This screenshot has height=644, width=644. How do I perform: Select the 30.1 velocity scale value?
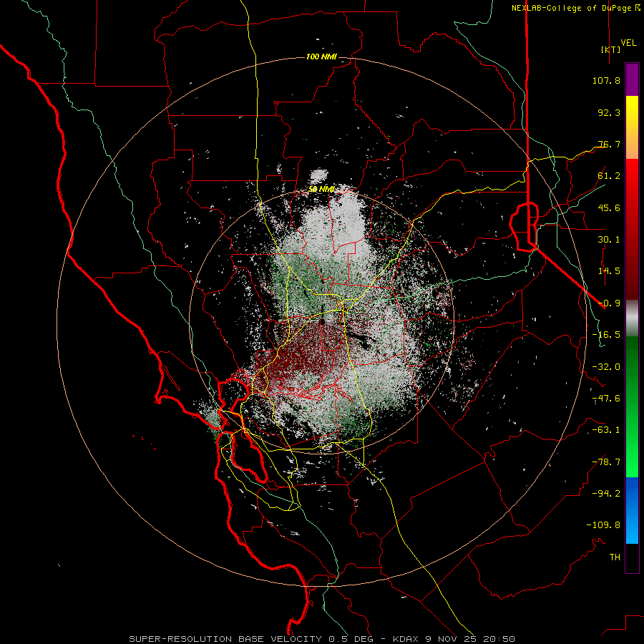point(609,240)
